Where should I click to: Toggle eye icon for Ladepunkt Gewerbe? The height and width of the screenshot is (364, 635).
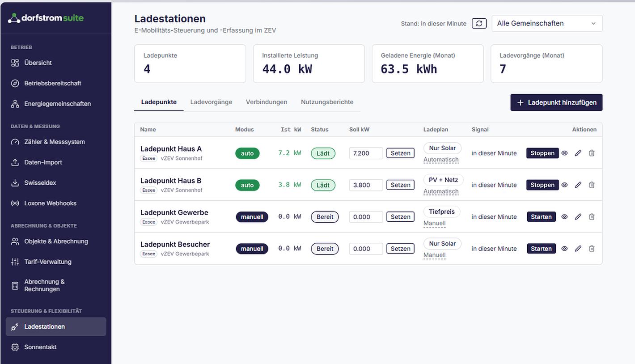click(564, 217)
